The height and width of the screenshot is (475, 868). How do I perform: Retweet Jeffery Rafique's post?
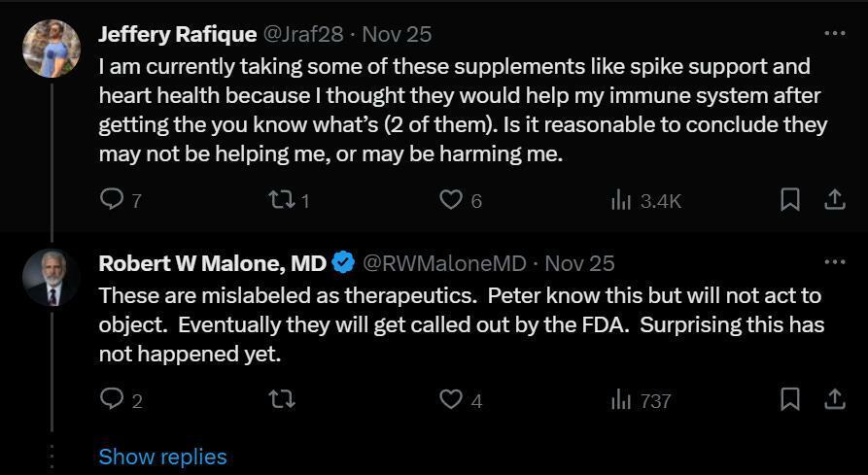(280, 200)
